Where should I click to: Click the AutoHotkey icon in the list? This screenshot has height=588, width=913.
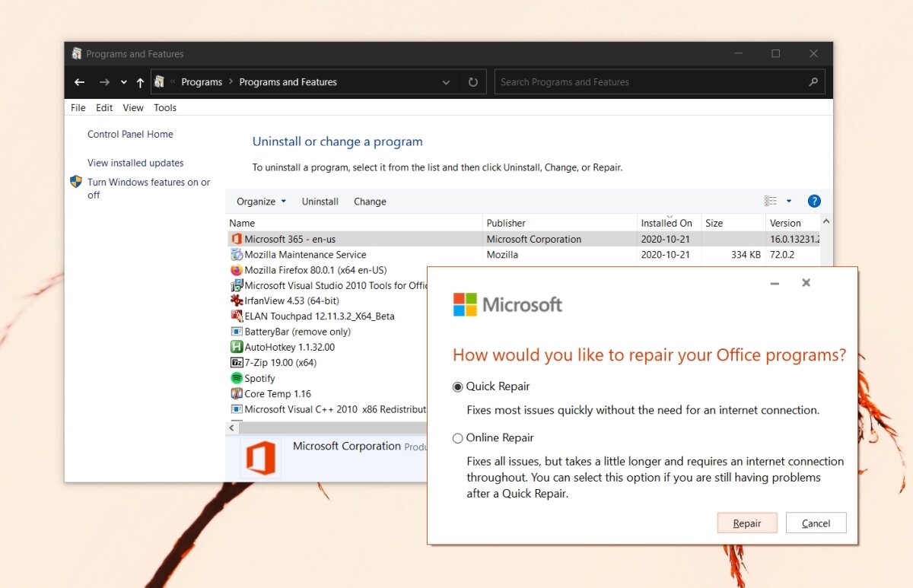(237, 347)
